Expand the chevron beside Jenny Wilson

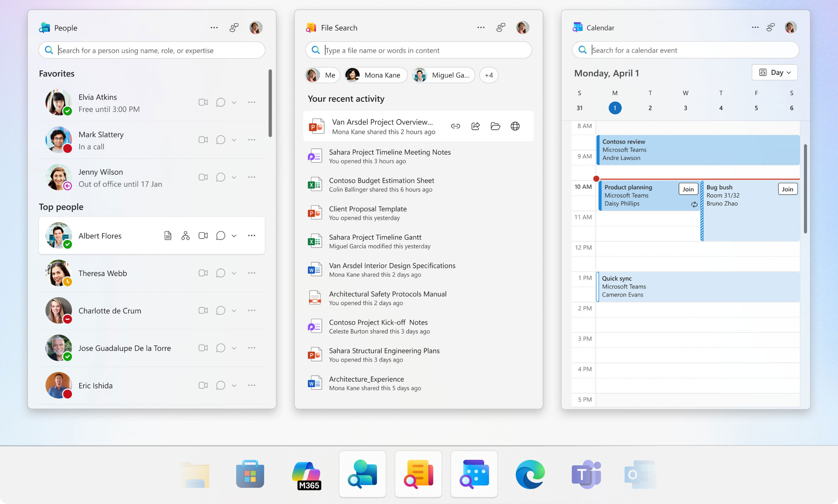(x=234, y=177)
